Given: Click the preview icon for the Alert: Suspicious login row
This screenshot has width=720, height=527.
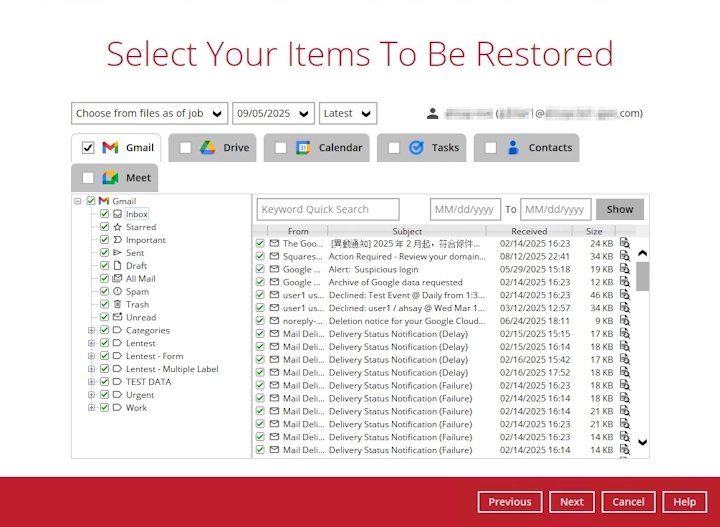Looking at the screenshot, I should [x=624, y=269].
